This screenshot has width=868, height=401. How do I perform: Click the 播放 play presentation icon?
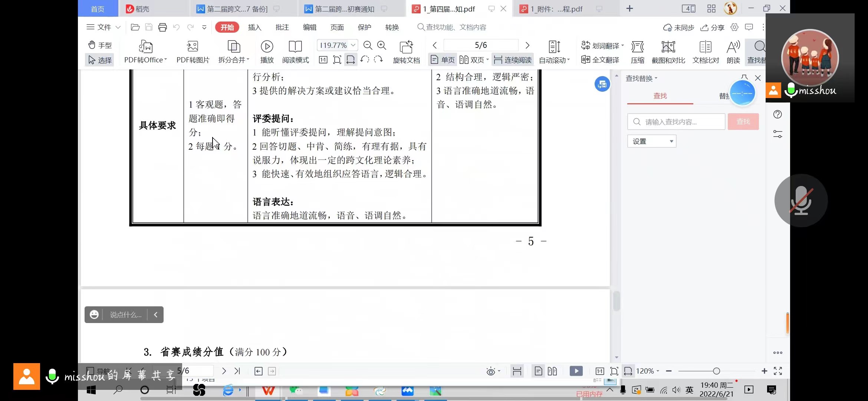(267, 47)
